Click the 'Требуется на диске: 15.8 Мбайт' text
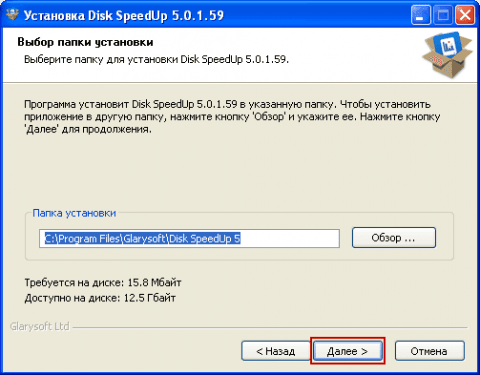 pos(103,283)
